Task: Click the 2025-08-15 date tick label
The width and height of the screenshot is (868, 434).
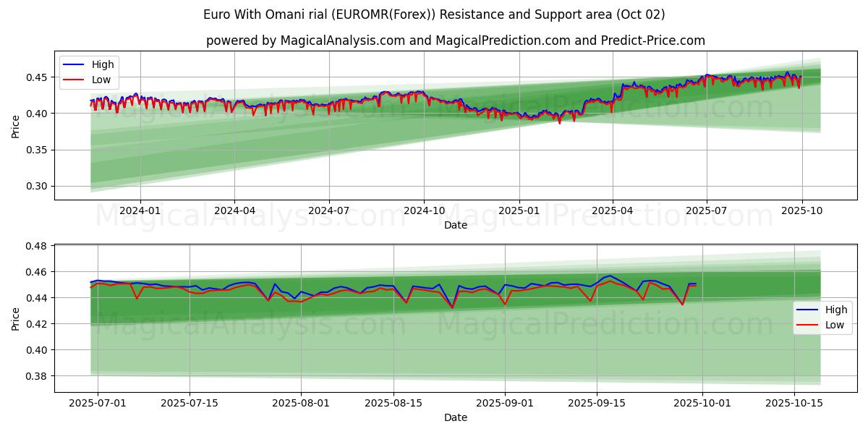Action: pyautogui.click(x=393, y=404)
